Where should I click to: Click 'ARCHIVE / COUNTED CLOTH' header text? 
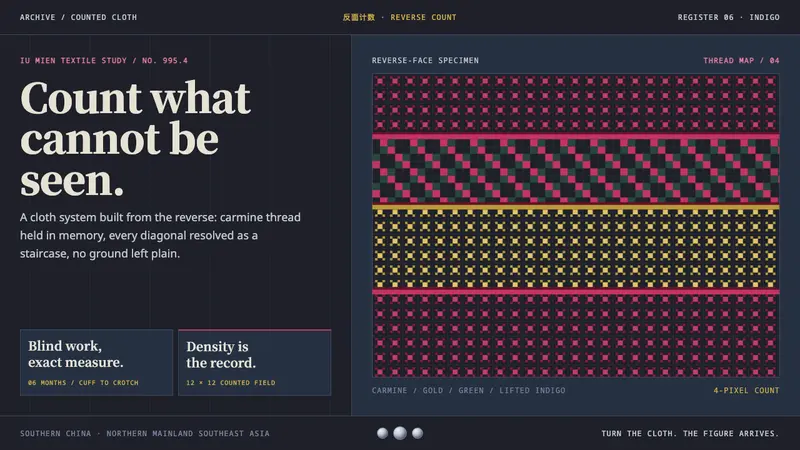tap(79, 17)
